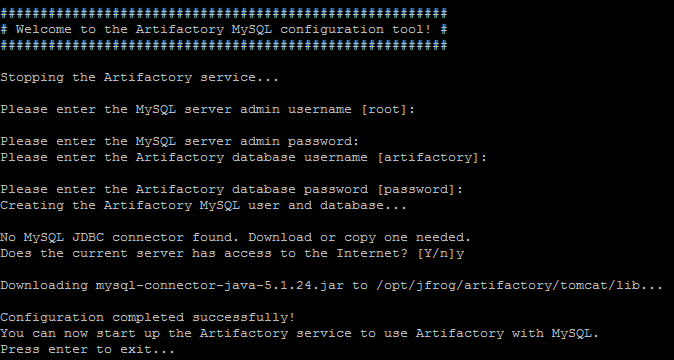This screenshot has height=360, width=674.
Task: Click the 'You can now start up the Artifactory service' line
Action: 299,333
